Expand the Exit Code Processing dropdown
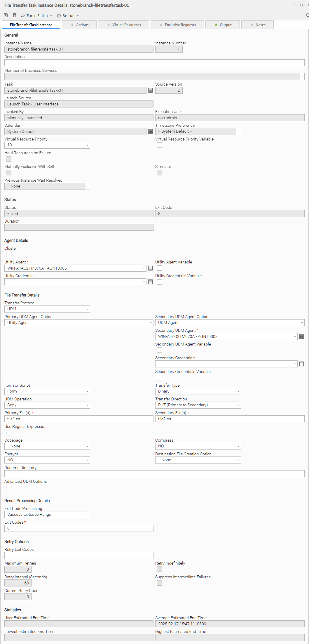309x644 pixels. pyautogui.click(x=47, y=515)
